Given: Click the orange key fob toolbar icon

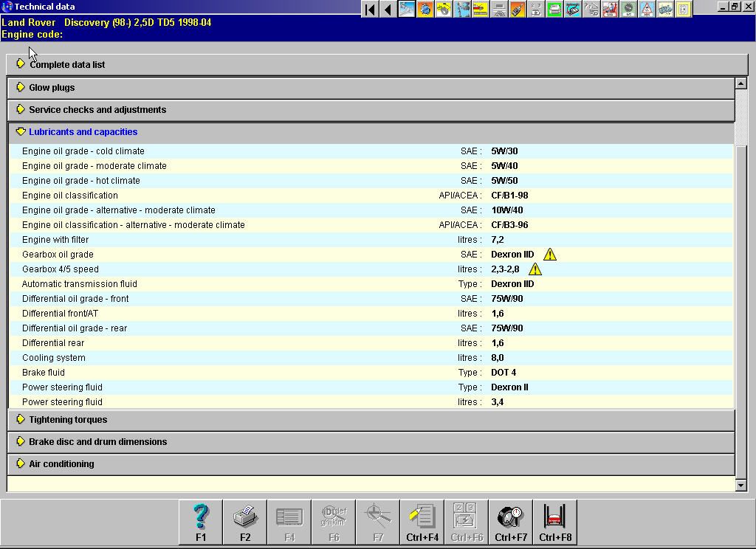Looking at the screenshot, I should tap(518, 9).
